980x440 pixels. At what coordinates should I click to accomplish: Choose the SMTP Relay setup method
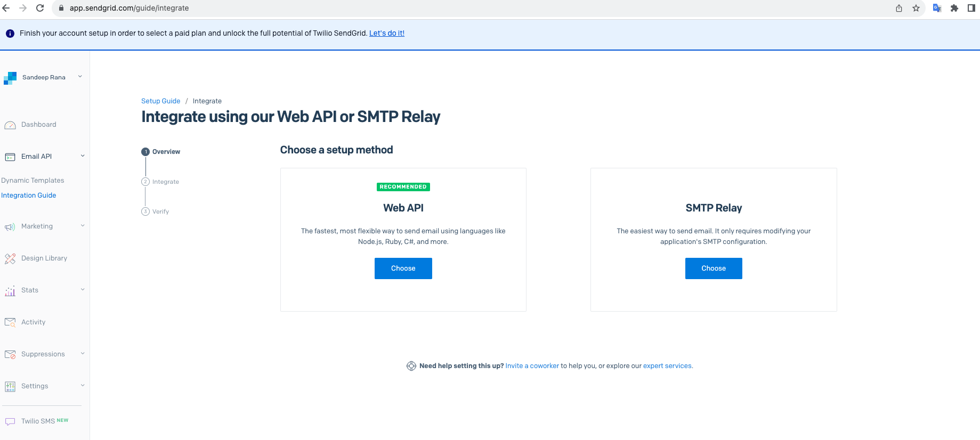point(714,268)
